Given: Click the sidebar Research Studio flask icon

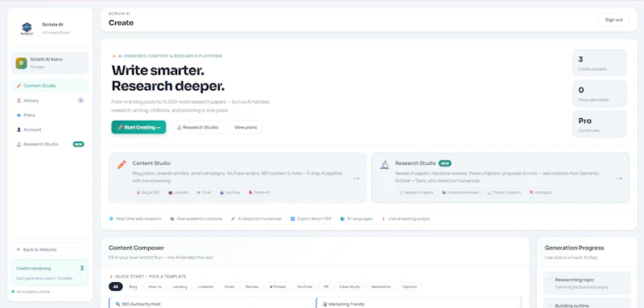Looking at the screenshot, I should (19, 145).
